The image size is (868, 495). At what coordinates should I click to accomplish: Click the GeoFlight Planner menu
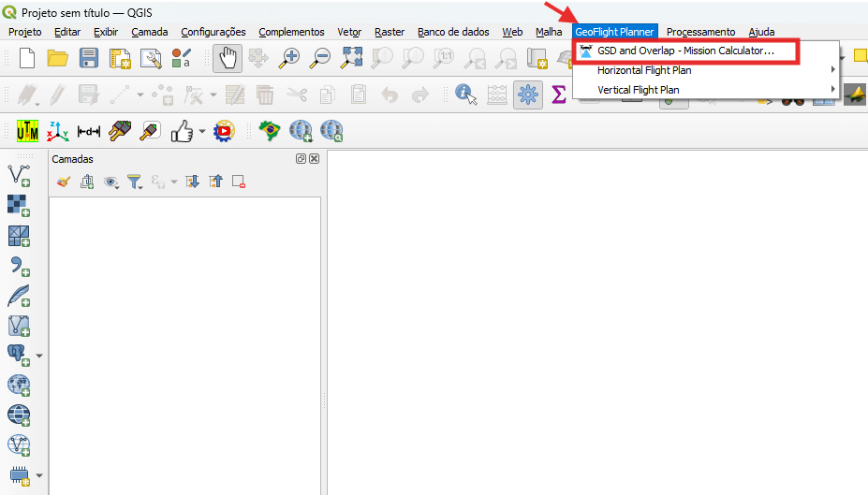pos(614,32)
